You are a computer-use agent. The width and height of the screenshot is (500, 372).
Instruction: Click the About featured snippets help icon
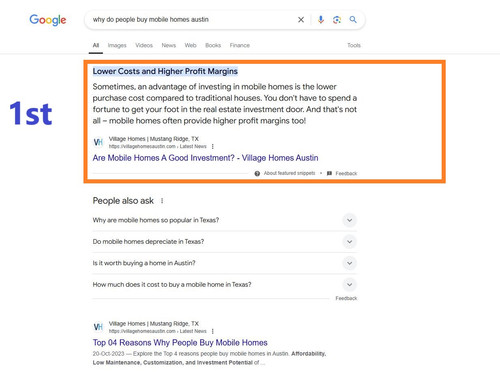(x=257, y=173)
